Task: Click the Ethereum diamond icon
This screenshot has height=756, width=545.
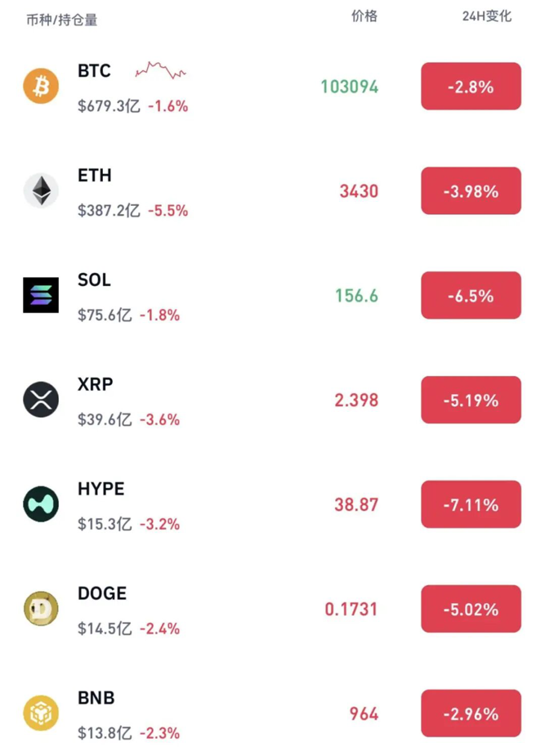Action: pyautogui.click(x=41, y=190)
